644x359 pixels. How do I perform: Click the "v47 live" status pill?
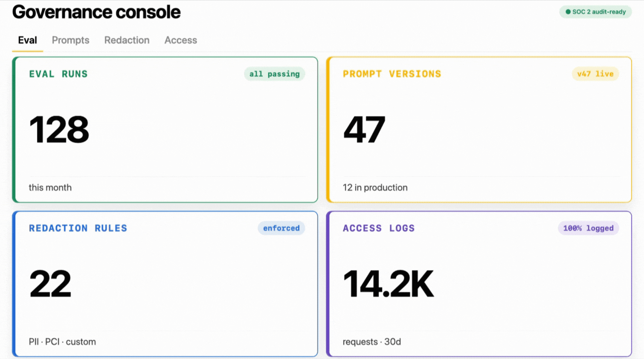coord(595,74)
